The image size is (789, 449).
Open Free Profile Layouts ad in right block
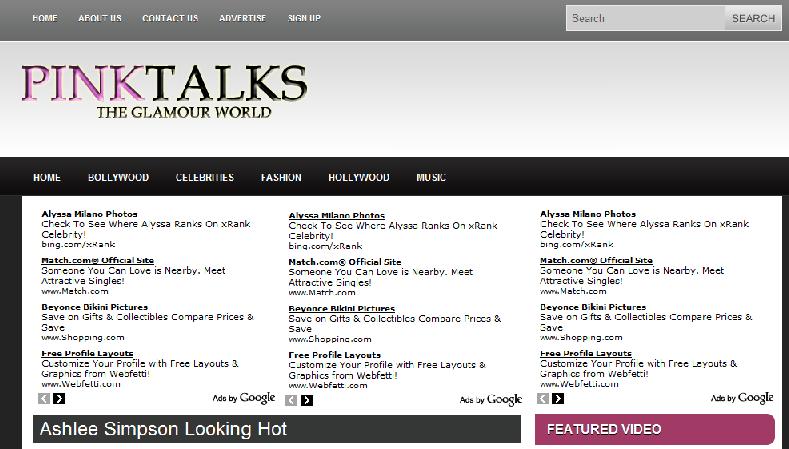[x=586, y=353]
